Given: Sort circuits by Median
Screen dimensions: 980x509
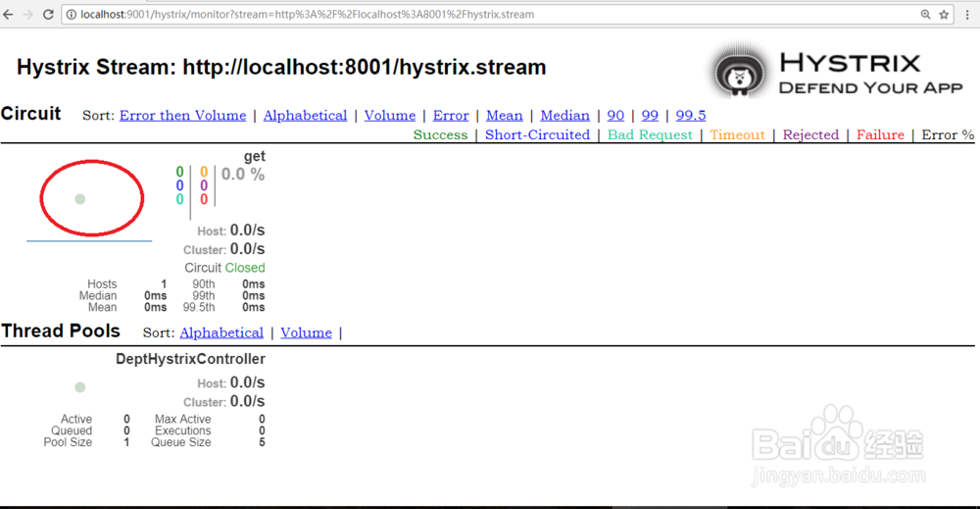Looking at the screenshot, I should 565,116.
